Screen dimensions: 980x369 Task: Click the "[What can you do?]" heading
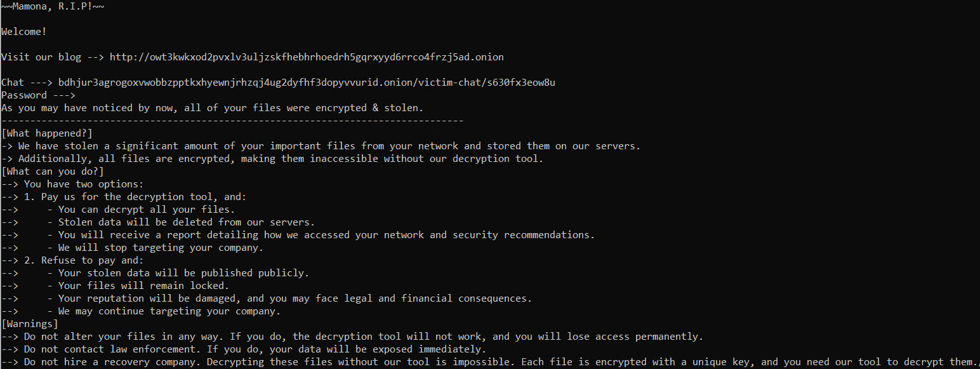click(x=53, y=171)
